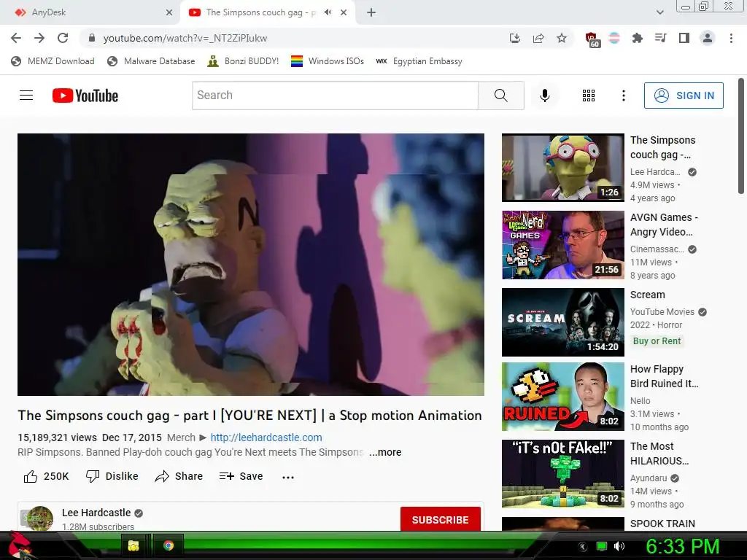Switch to the AnyDesk tab
747x560 pixels.
click(x=90, y=12)
